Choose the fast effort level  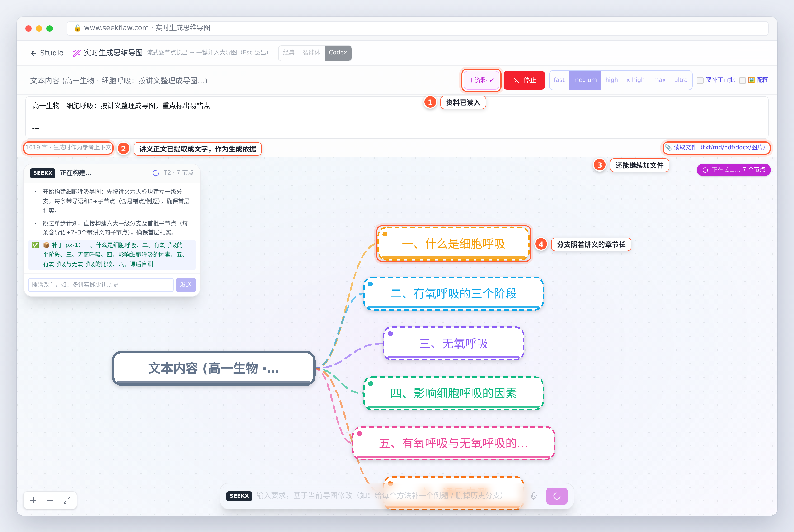click(559, 80)
